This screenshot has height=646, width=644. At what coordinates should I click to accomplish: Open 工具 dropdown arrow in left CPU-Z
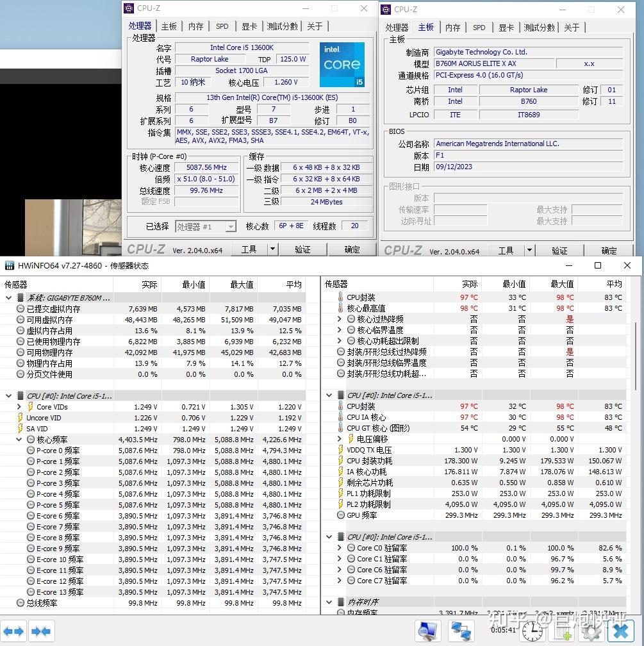click(x=272, y=249)
